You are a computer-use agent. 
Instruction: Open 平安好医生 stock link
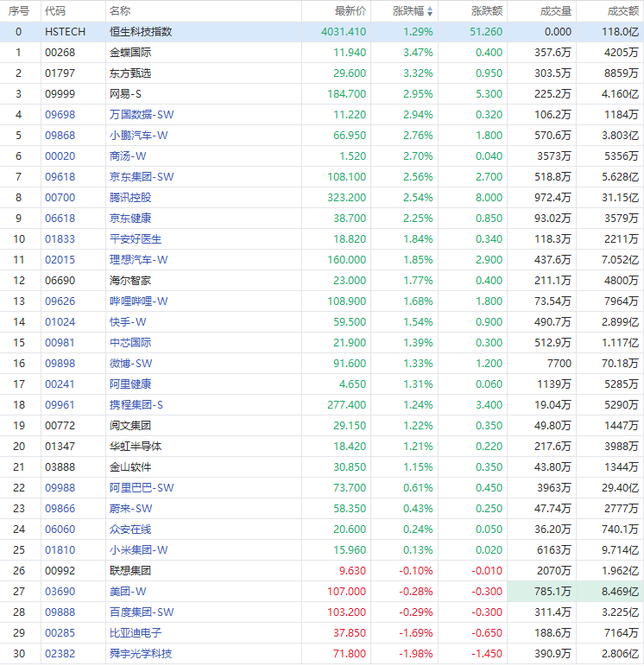[x=136, y=239]
